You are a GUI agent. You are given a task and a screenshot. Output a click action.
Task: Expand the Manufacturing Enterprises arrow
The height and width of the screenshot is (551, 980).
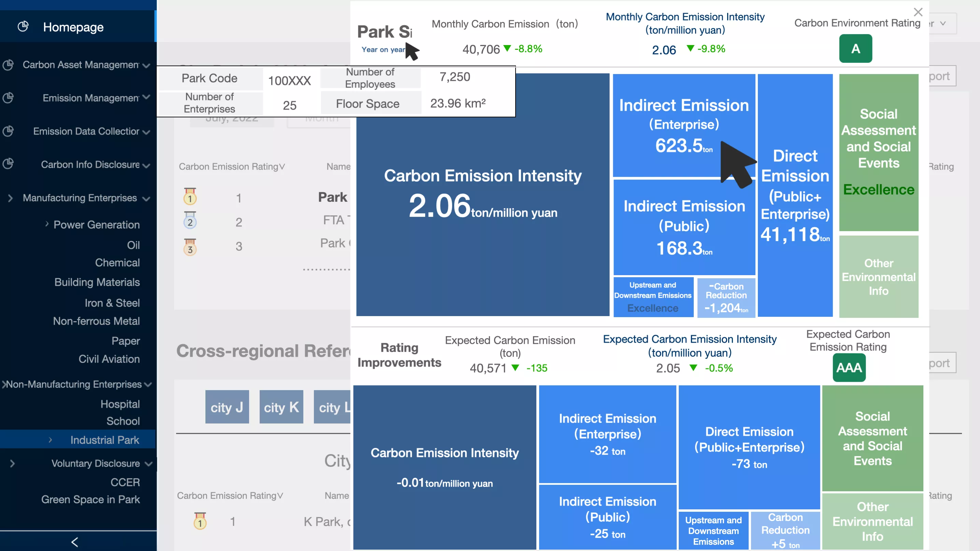point(10,198)
